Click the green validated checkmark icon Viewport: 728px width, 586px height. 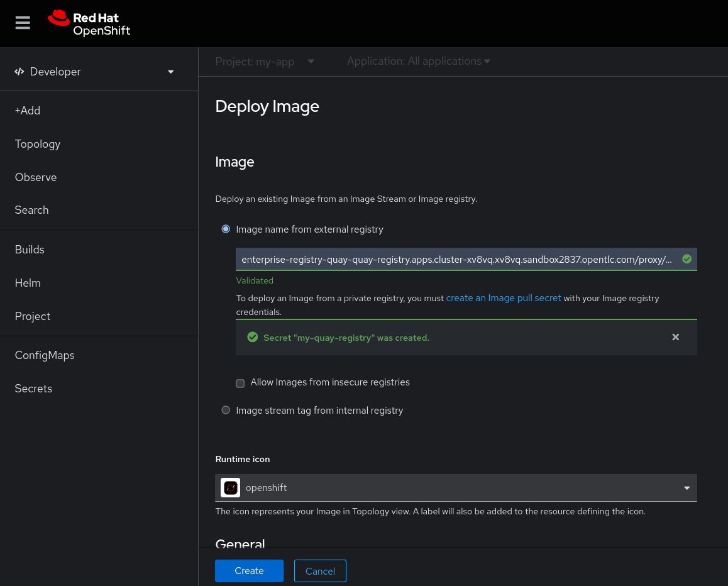click(x=687, y=259)
